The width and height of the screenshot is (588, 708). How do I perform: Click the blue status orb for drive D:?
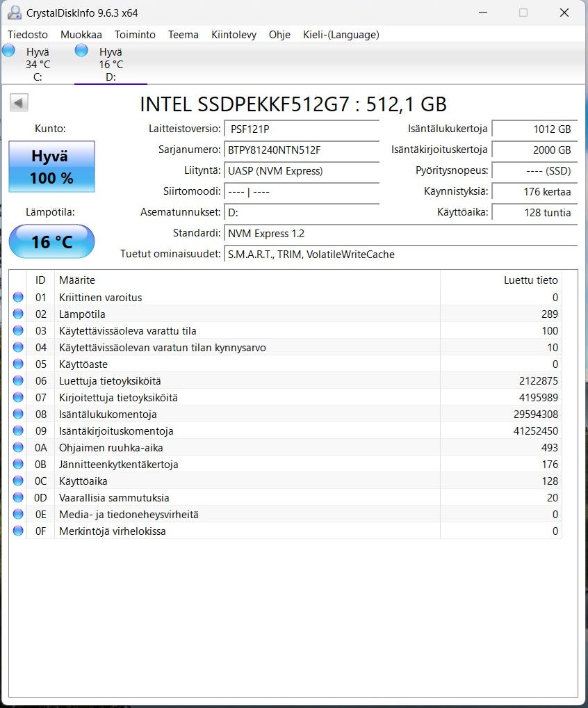pos(81,50)
